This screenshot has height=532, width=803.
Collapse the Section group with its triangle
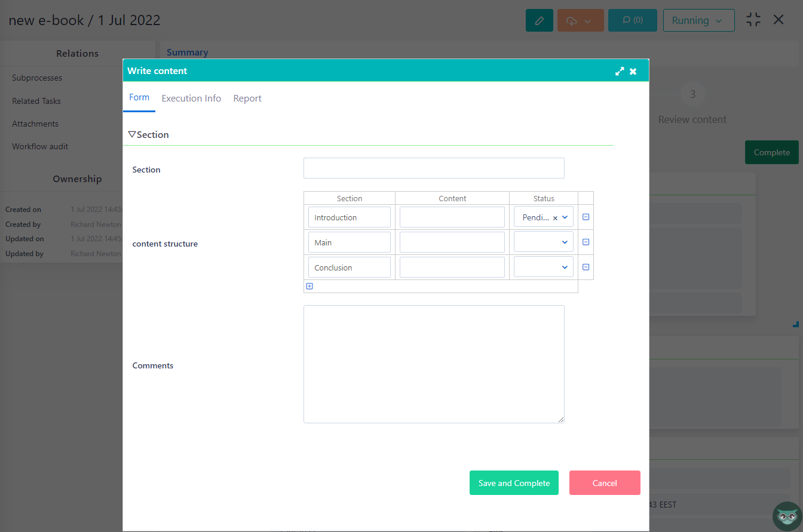pyautogui.click(x=132, y=134)
